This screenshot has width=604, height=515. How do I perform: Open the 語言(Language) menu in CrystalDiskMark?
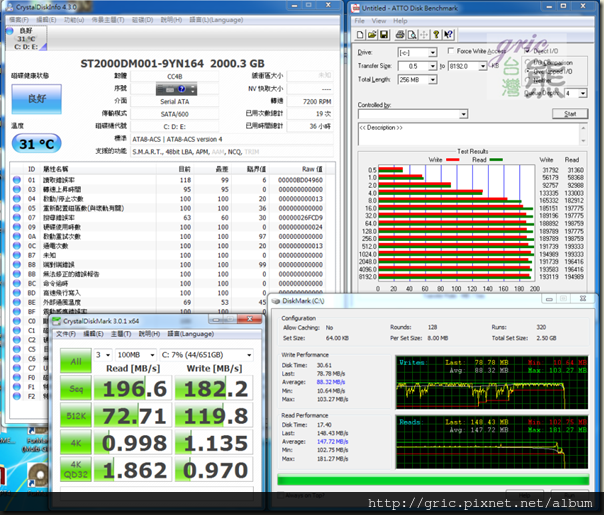coord(191,334)
